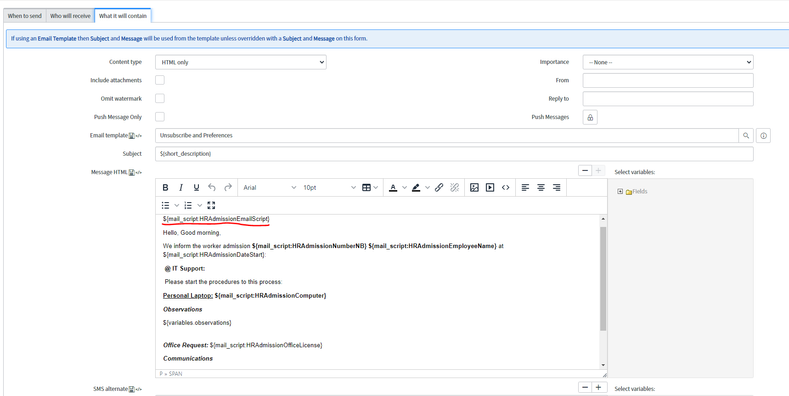
Task: Search email templates with magnifier icon
Action: point(746,135)
